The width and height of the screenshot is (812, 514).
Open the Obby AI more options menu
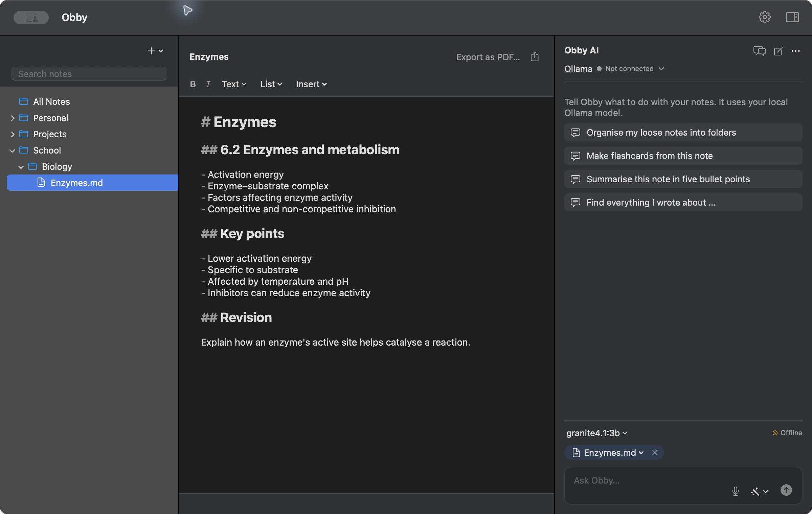[x=796, y=51]
